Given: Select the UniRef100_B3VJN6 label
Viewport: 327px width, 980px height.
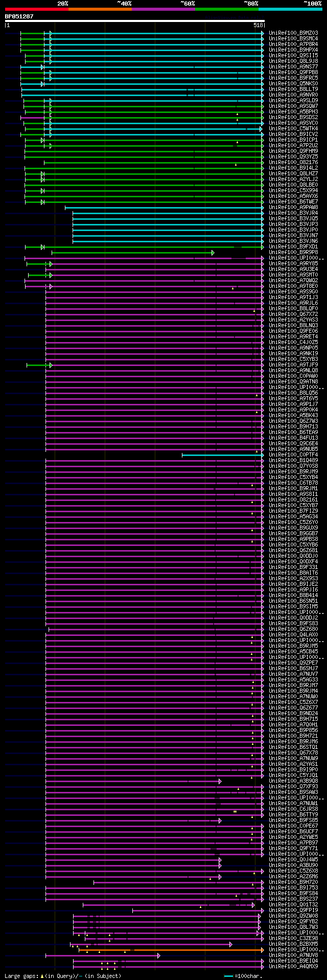Looking at the screenshot, I should tap(293, 241).
